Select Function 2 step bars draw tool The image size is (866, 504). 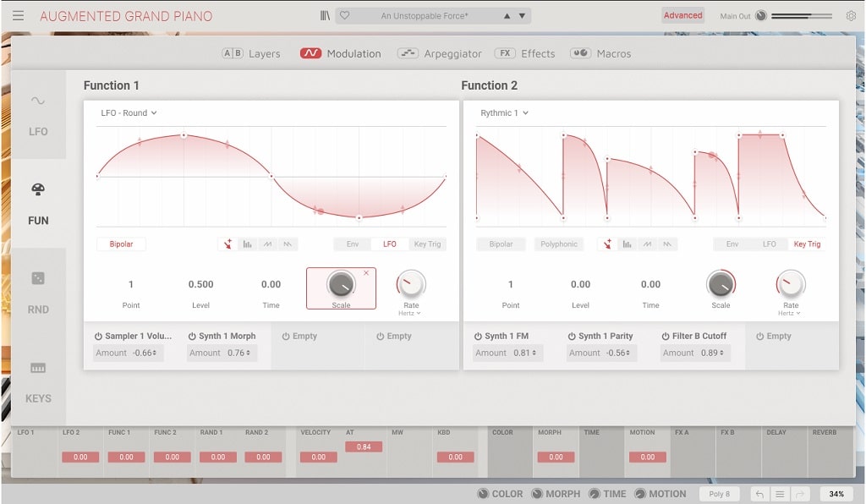click(x=628, y=244)
